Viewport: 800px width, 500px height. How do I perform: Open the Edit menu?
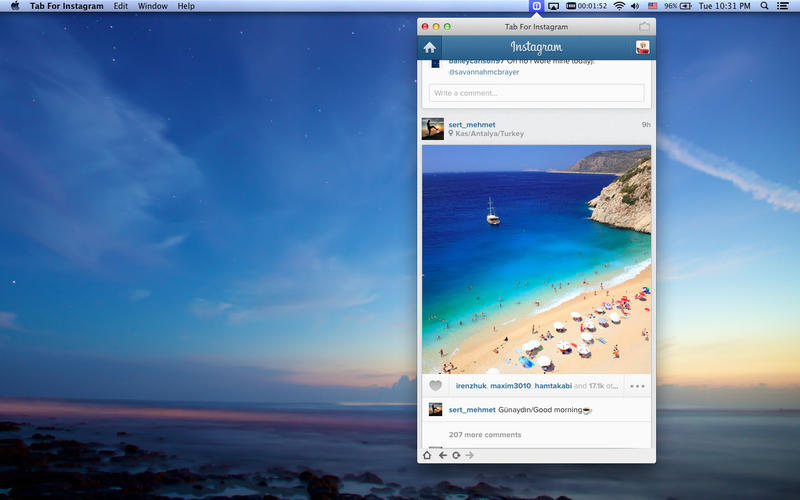[120, 6]
